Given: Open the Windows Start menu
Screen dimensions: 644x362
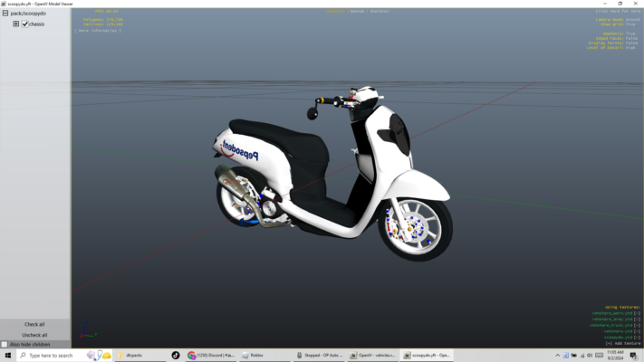Looking at the screenshot, I should pos(7,356).
